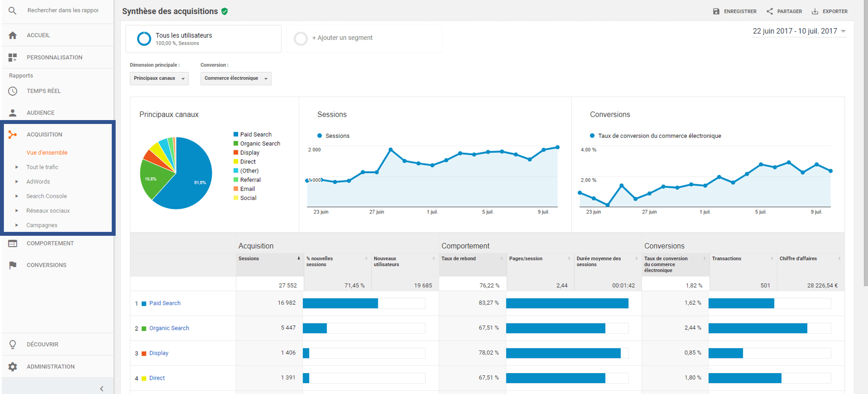Click the Paid Search channel link
The image size is (868, 394).
pyautogui.click(x=165, y=303)
